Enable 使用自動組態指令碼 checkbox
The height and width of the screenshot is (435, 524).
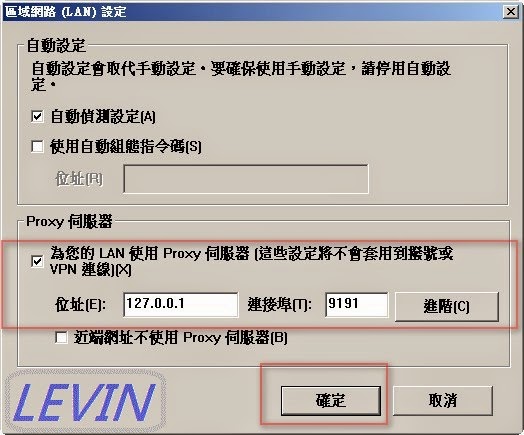click(x=37, y=146)
